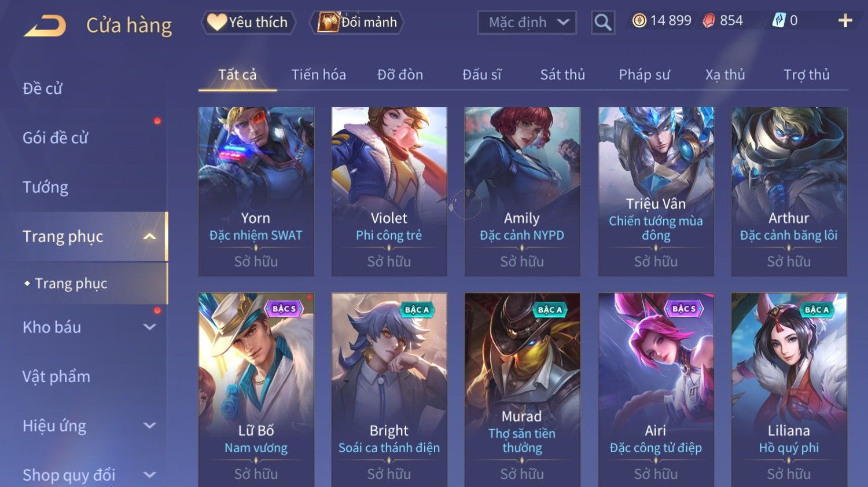Go to Gói đề cử section
Screen dimensions: 868x487
click(x=55, y=138)
